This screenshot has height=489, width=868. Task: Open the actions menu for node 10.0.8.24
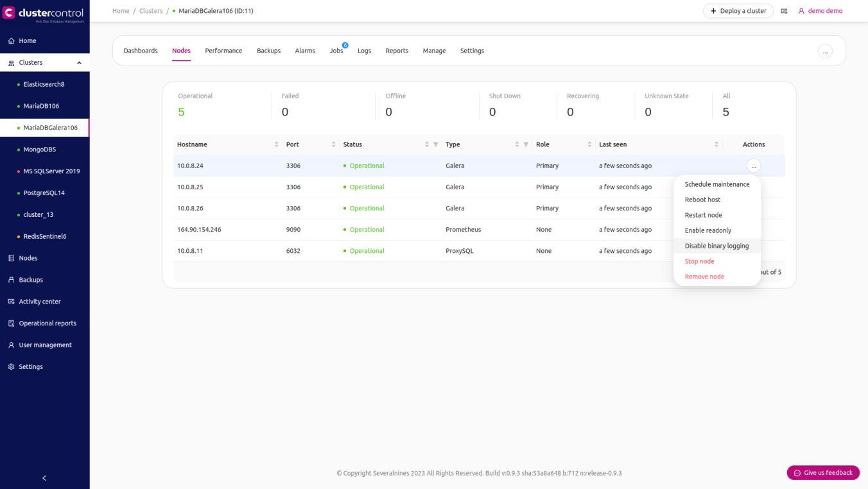(x=754, y=166)
